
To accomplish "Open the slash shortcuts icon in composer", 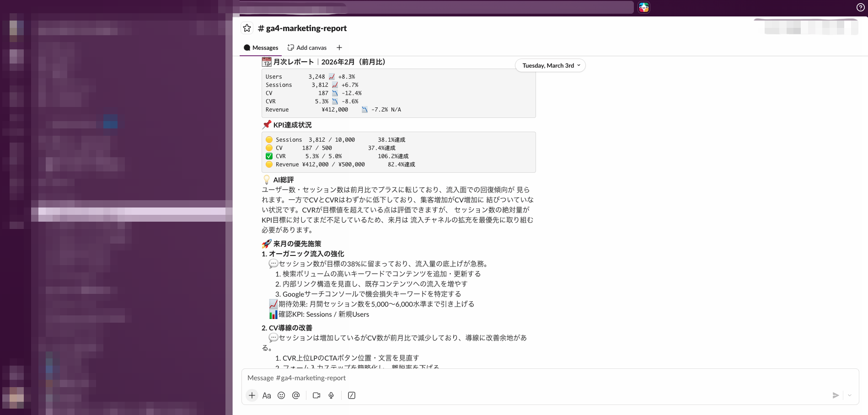I will coord(352,395).
